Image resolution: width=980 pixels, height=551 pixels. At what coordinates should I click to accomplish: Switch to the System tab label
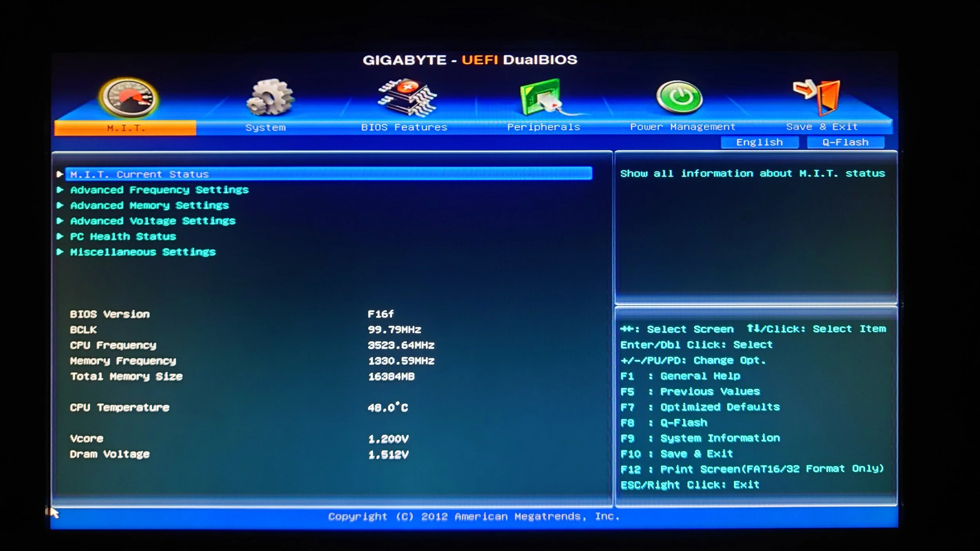pos(265,127)
